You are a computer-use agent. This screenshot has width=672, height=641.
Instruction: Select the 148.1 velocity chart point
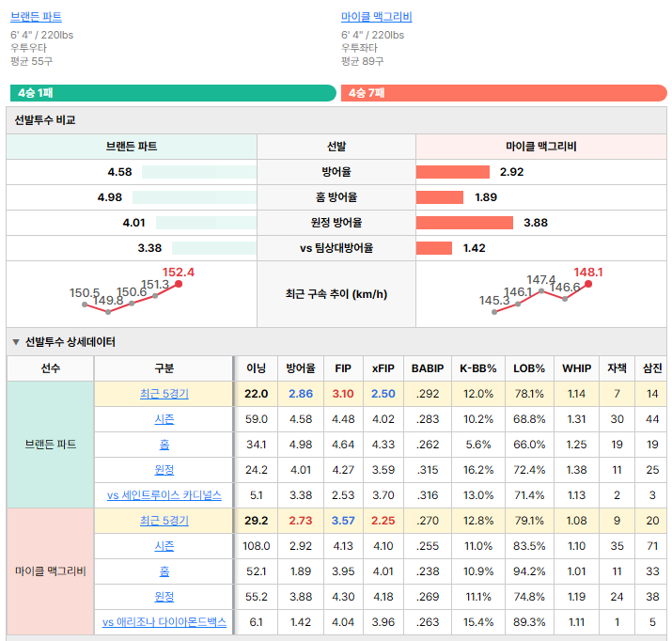pyautogui.click(x=588, y=284)
